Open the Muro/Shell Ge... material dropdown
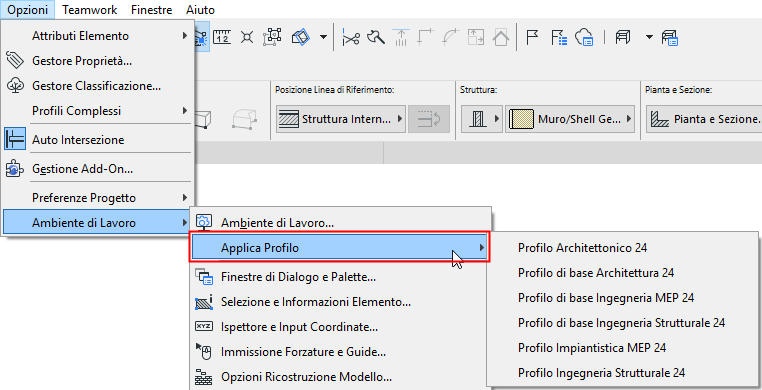 [x=570, y=119]
